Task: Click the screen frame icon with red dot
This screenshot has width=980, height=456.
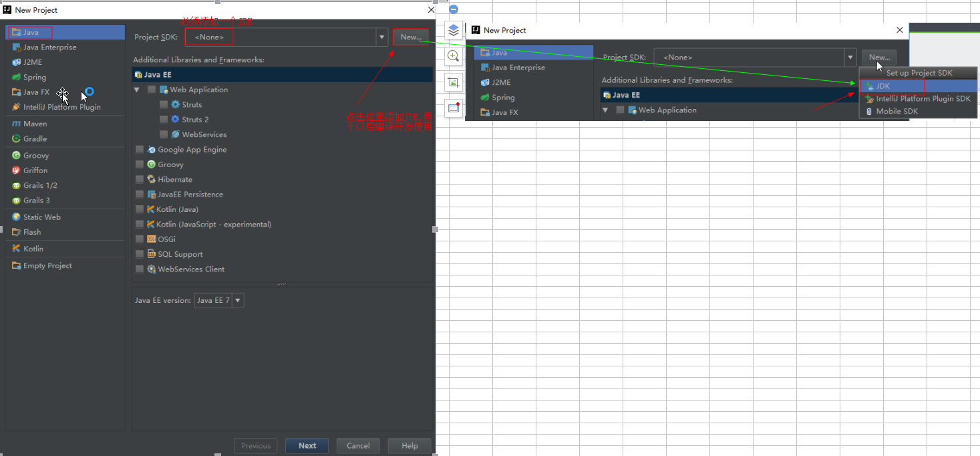Action: click(x=454, y=108)
